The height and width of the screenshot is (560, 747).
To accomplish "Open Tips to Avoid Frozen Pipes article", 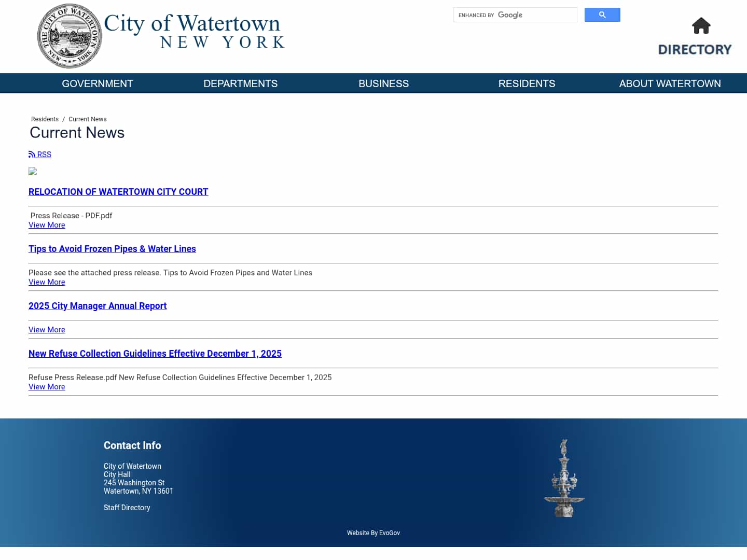I will pyautogui.click(x=112, y=249).
